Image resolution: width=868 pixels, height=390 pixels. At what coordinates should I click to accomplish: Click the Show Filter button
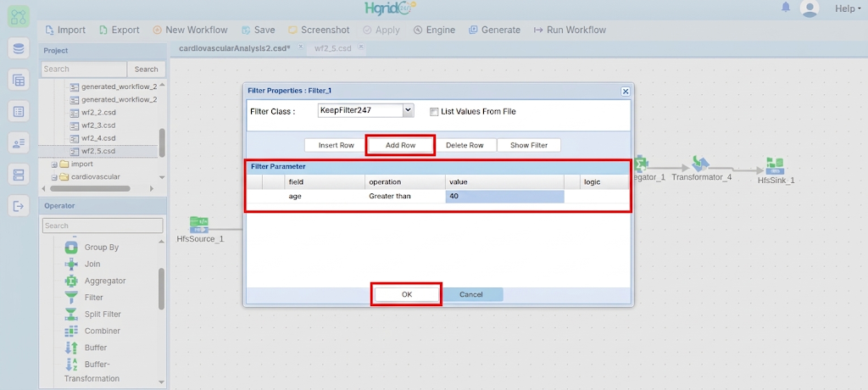click(x=529, y=145)
